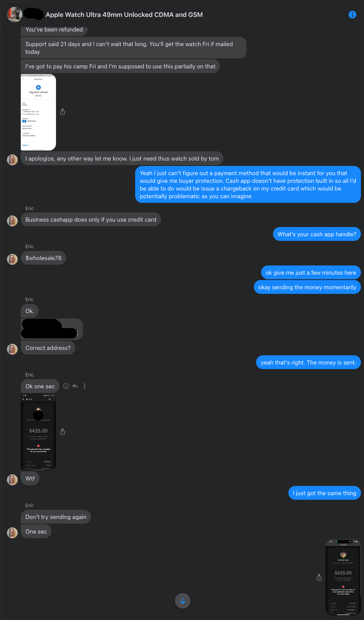
Task: Share the Payment refund screenshot via share icon
Action: pyautogui.click(x=63, y=112)
